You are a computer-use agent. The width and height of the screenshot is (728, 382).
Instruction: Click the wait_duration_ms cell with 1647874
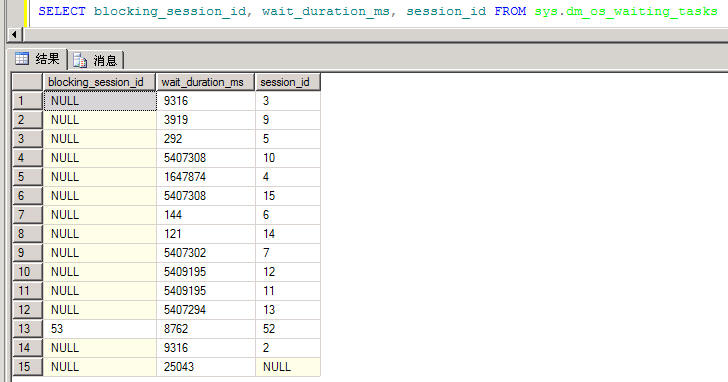coord(206,177)
